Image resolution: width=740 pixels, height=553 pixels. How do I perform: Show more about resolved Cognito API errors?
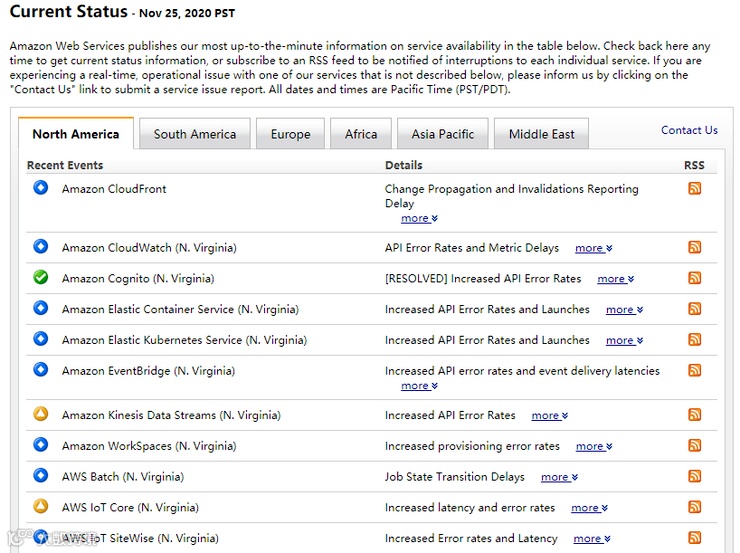(x=615, y=279)
